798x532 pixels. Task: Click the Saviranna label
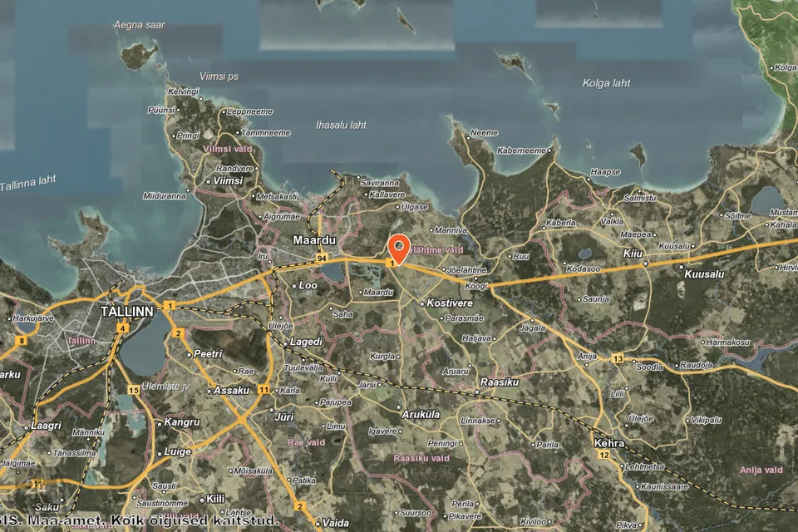point(380,183)
